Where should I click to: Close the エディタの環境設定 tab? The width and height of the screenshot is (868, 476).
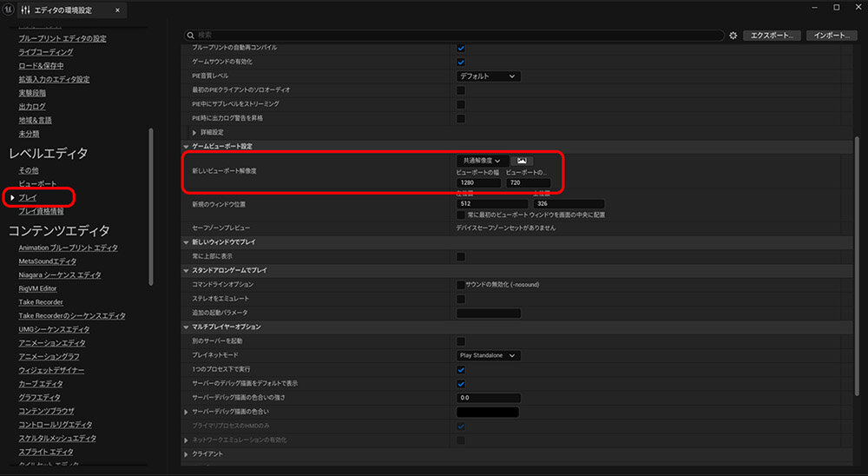click(117, 10)
